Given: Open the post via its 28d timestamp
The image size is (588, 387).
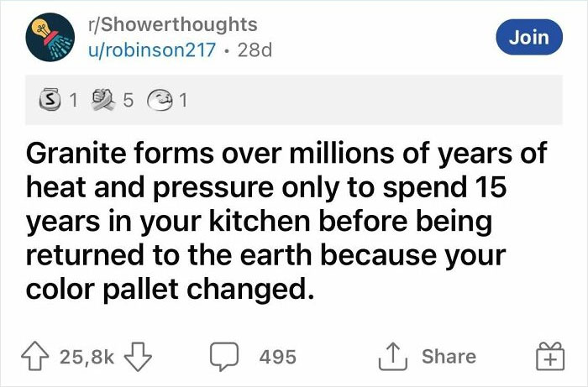Looking at the screenshot, I should click(255, 50).
